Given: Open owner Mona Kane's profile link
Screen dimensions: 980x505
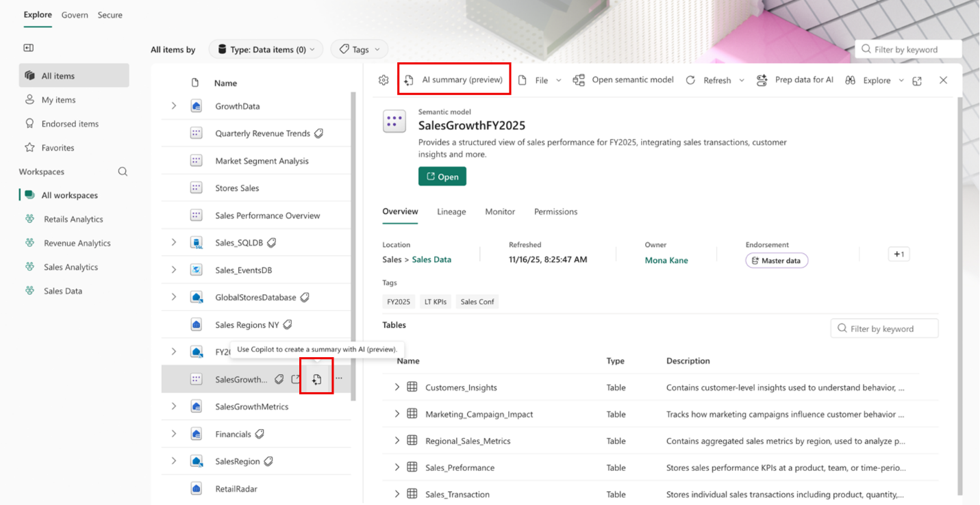Looking at the screenshot, I should coord(666,260).
